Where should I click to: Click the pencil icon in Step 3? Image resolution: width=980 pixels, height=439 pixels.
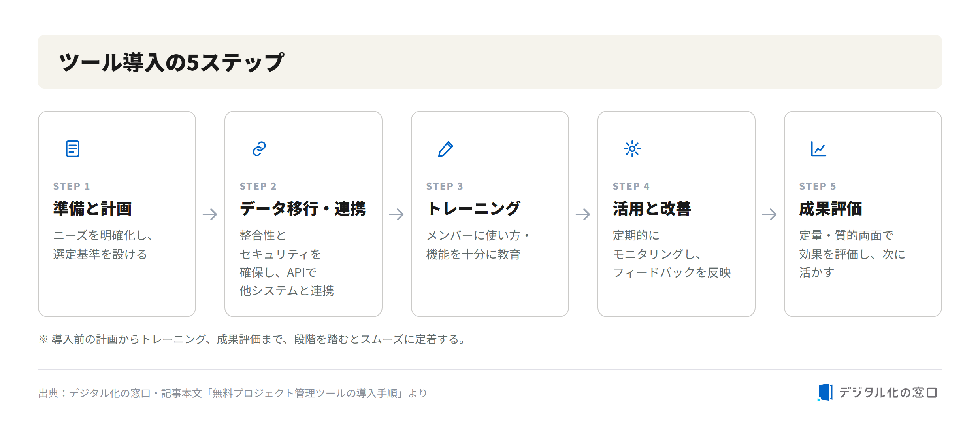click(x=446, y=149)
